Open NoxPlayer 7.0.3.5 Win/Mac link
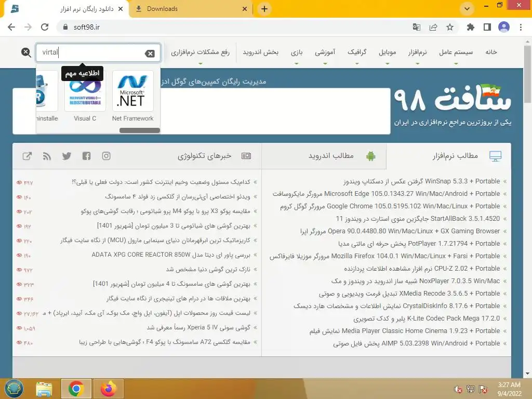 click(x=416, y=281)
